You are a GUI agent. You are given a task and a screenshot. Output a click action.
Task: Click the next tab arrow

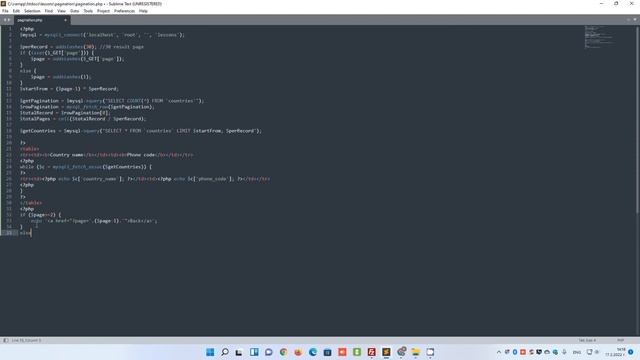(x=9, y=20)
